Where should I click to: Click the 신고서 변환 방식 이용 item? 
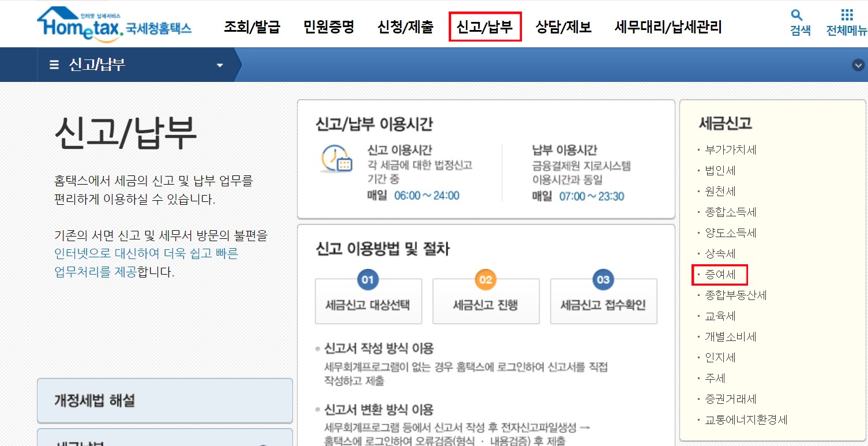click(x=379, y=410)
